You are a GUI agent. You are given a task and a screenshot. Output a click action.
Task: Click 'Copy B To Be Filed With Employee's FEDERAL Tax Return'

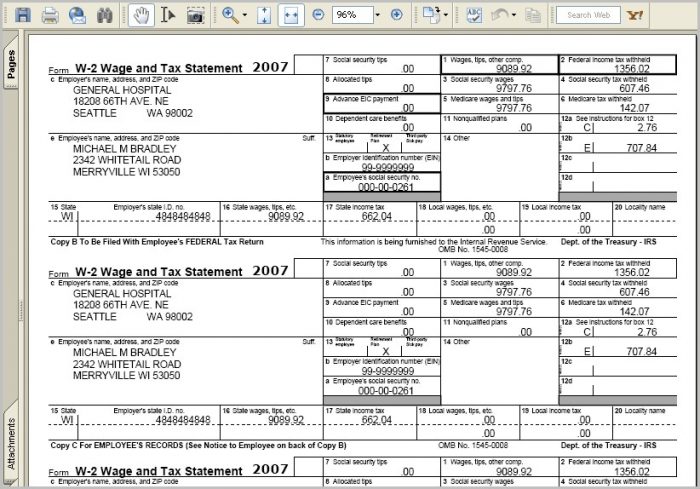[157, 242]
